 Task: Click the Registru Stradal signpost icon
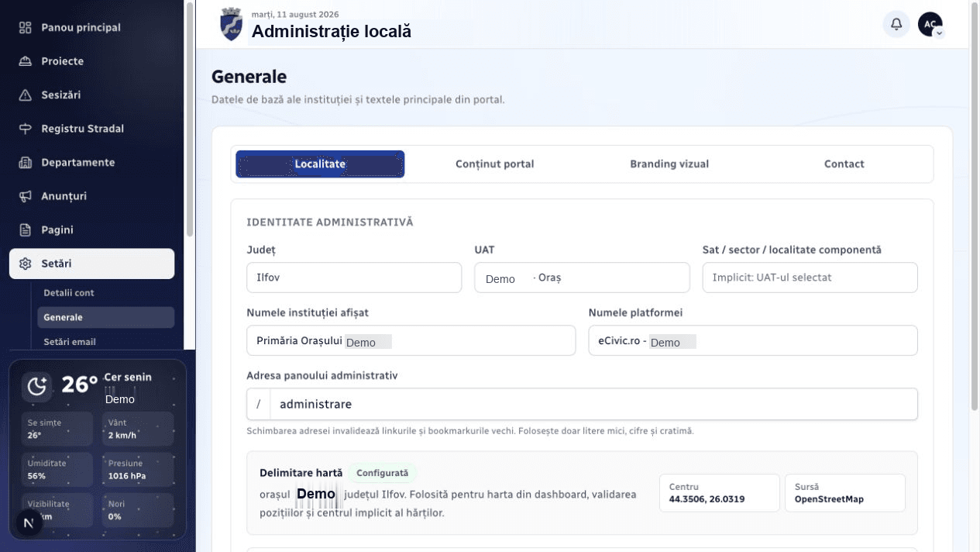pos(26,129)
